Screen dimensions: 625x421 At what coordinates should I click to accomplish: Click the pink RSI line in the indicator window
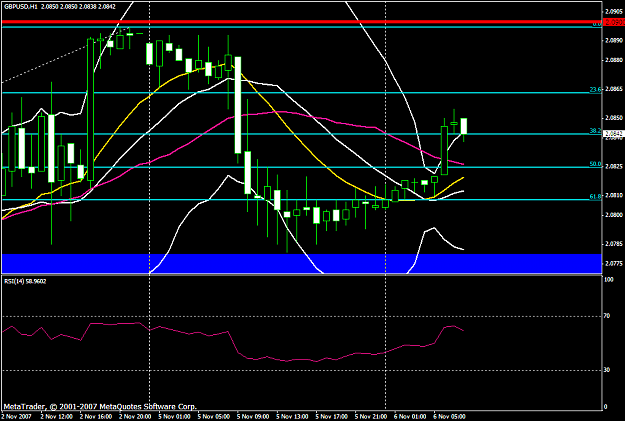pos(233,343)
